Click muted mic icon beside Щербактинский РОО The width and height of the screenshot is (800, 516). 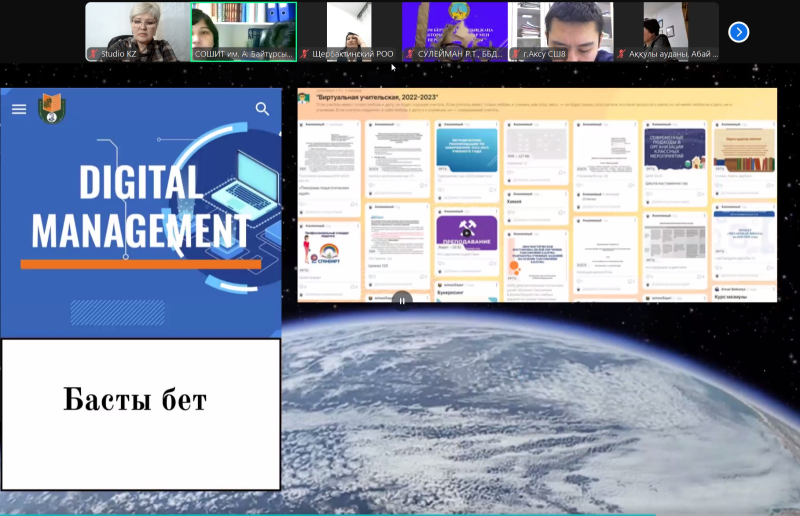pos(305,54)
